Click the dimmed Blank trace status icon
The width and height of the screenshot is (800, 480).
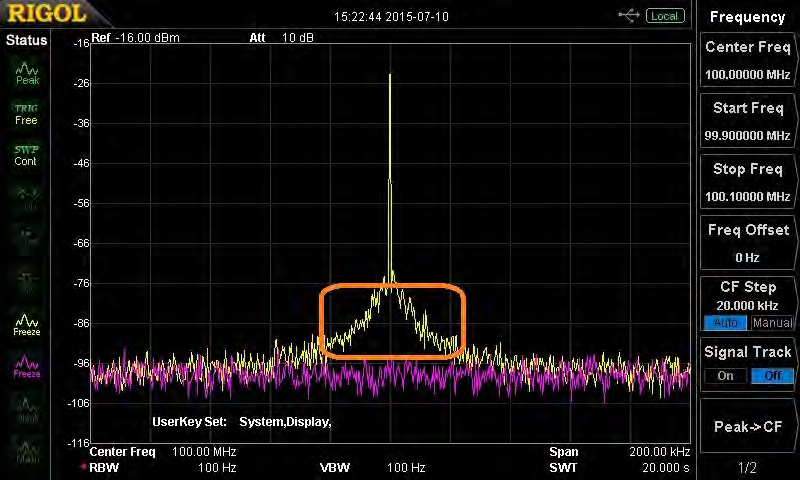coord(27,410)
